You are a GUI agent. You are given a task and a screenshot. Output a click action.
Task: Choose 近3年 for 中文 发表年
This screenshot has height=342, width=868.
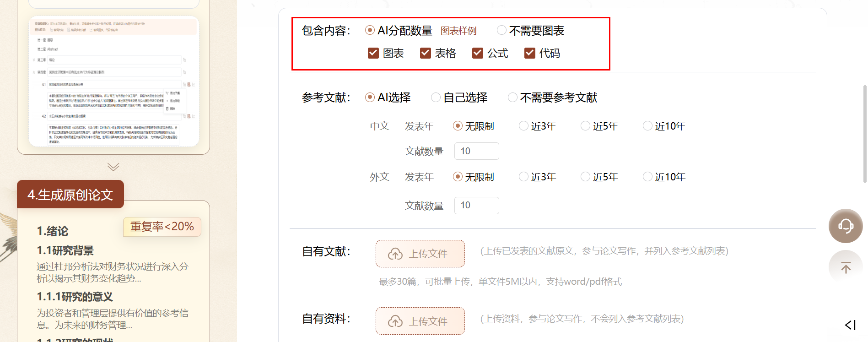tap(523, 126)
